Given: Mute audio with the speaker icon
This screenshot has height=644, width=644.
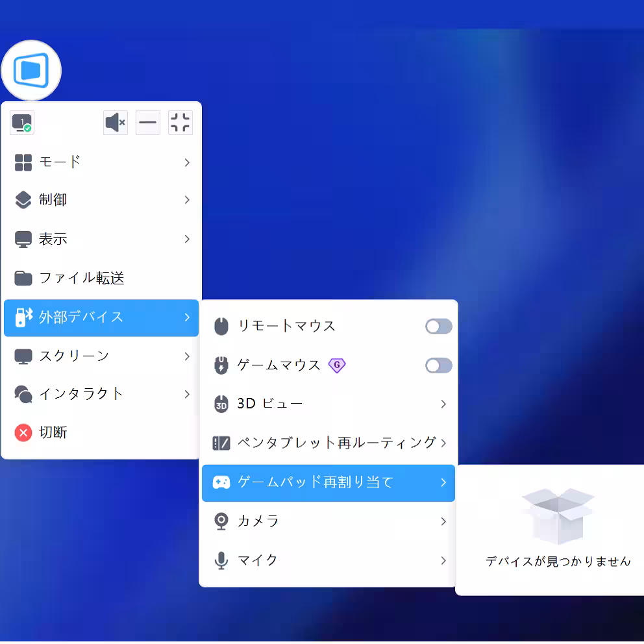Looking at the screenshot, I should tap(115, 123).
